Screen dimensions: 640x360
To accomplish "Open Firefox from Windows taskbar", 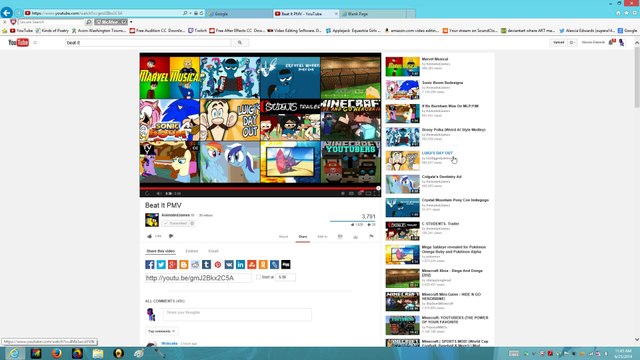I will (x=56, y=353).
